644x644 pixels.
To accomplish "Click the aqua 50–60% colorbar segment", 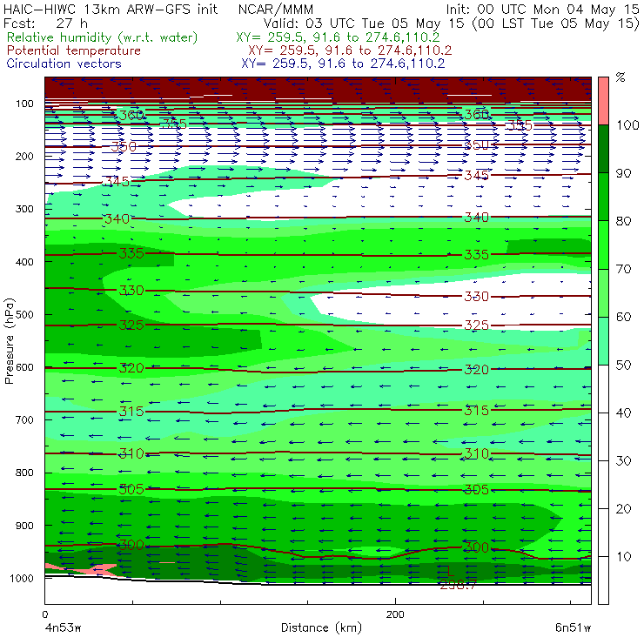I will 603,341.
